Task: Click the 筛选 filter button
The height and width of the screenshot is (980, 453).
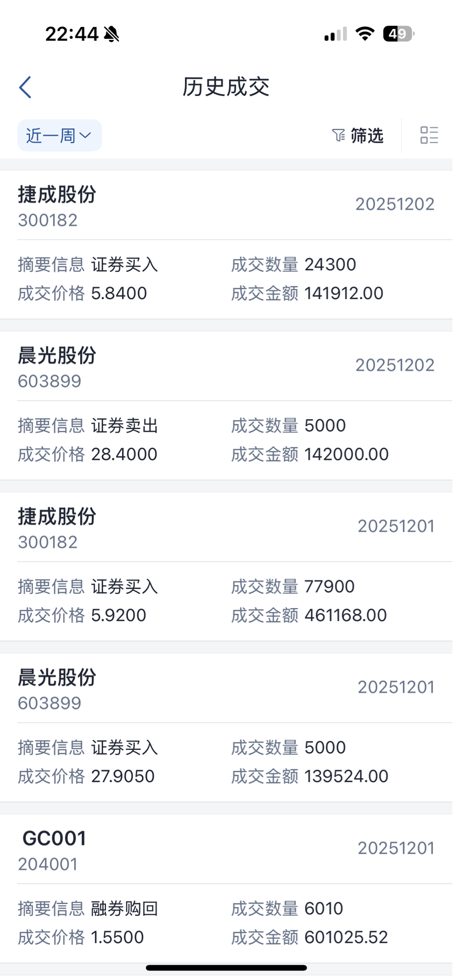Action: click(358, 135)
